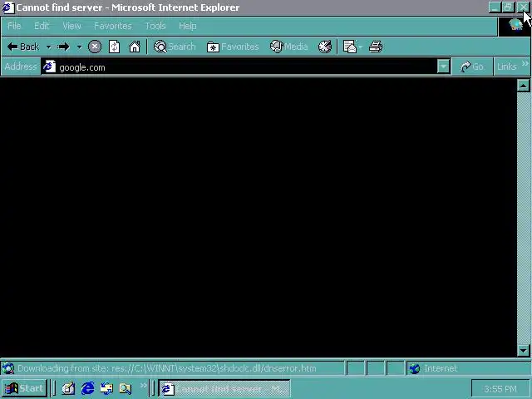
Task: Expand the address bar dropdown list
Action: pos(443,66)
